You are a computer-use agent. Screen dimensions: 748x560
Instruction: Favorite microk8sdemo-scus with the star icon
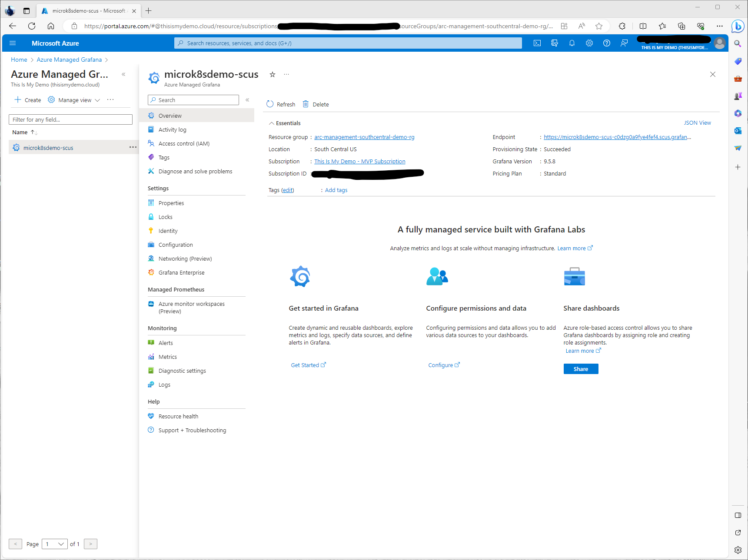click(x=273, y=74)
